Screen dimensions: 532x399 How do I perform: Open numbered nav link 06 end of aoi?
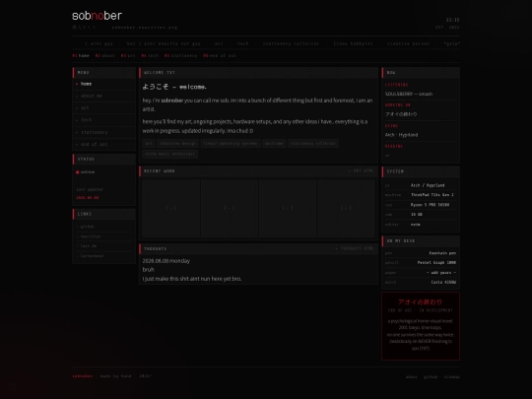pos(220,55)
